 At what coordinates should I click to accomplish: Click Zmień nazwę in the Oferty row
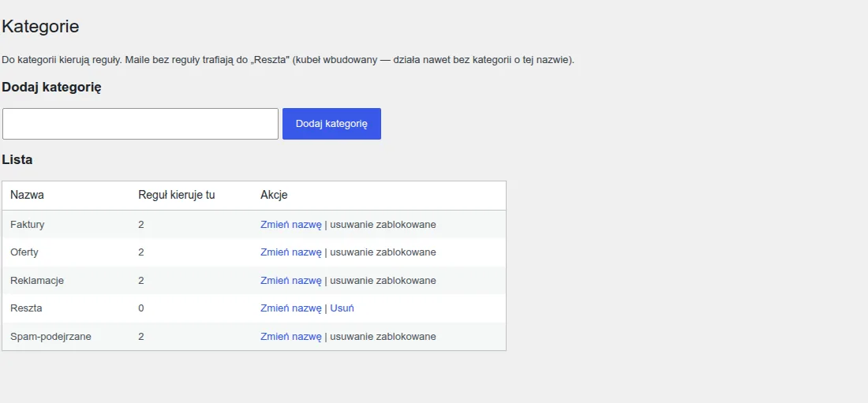[290, 252]
